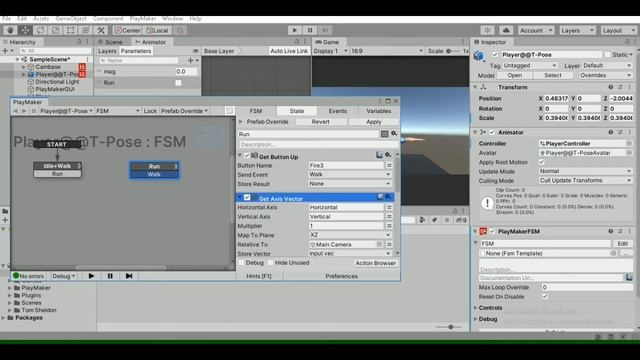Collapse the Transform component
This screenshot has height=360, width=640.
(x=476, y=87)
